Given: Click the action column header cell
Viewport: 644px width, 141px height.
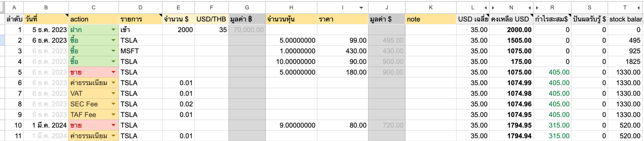Looking at the screenshot, I should coord(93,19).
